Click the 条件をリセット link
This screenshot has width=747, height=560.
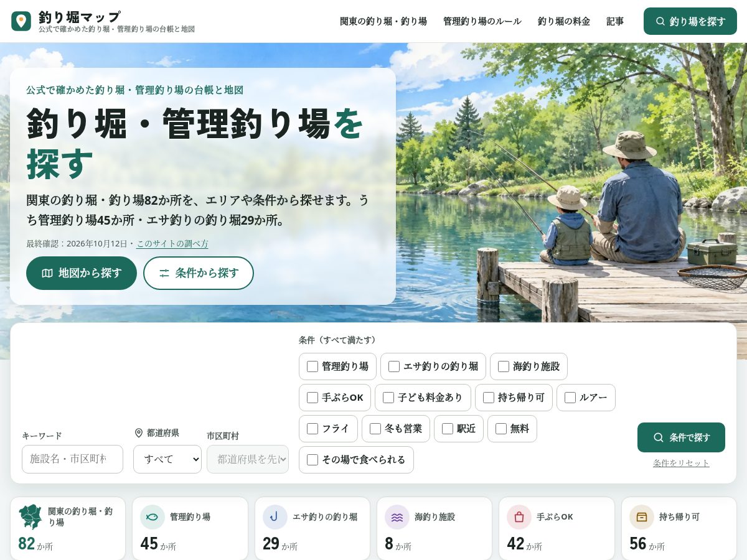(681, 463)
